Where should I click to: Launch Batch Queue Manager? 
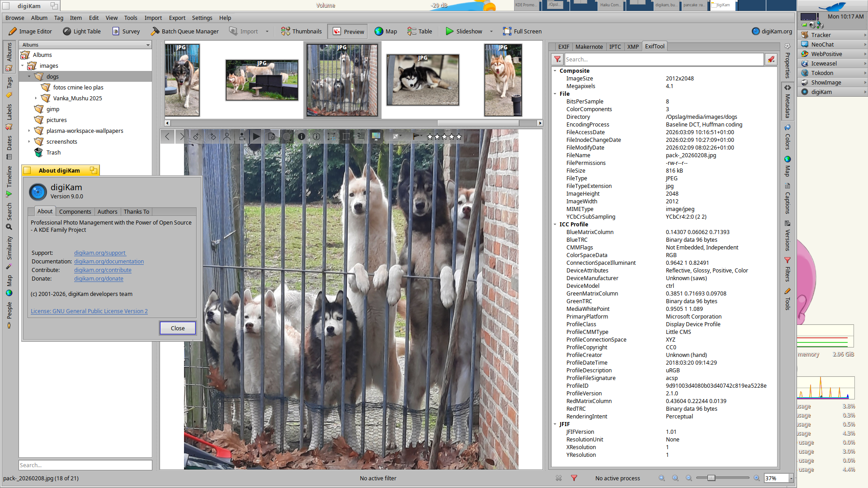(x=184, y=31)
